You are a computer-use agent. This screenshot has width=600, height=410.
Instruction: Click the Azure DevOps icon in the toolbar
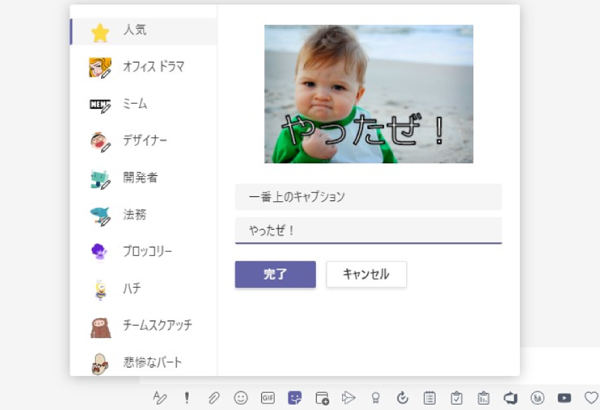pyautogui.click(x=510, y=398)
